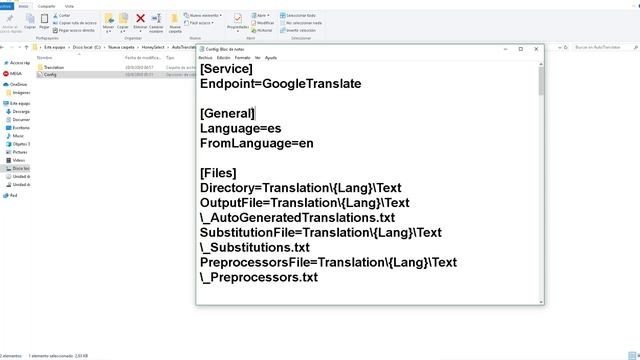The image size is (640, 360).
Task: Switch to the Inicio ribbon tab
Action: 24,6
